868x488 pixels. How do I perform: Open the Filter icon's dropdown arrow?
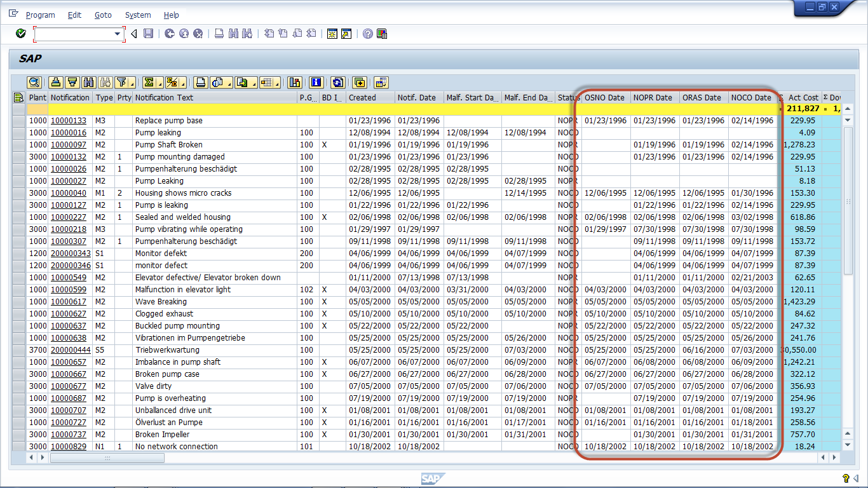point(132,83)
